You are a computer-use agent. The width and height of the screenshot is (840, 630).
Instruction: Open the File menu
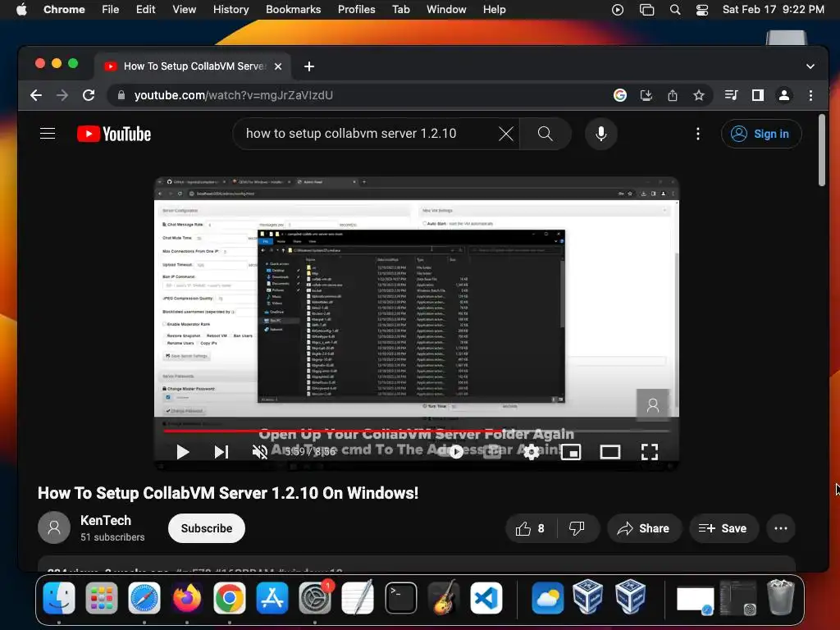(x=111, y=10)
